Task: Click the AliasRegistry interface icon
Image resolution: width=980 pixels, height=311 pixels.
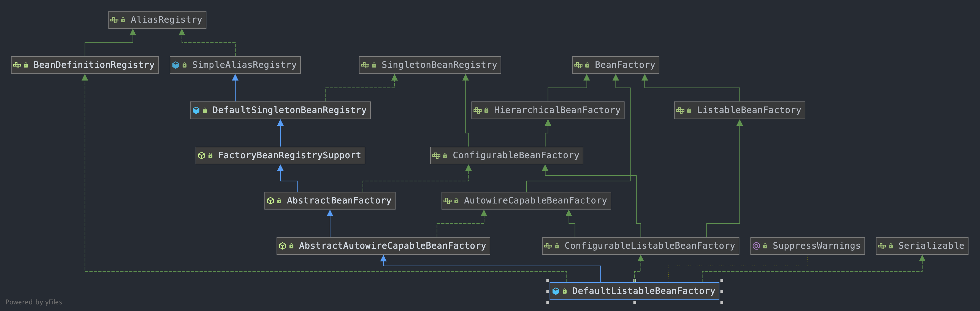Action: (x=114, y=20)
